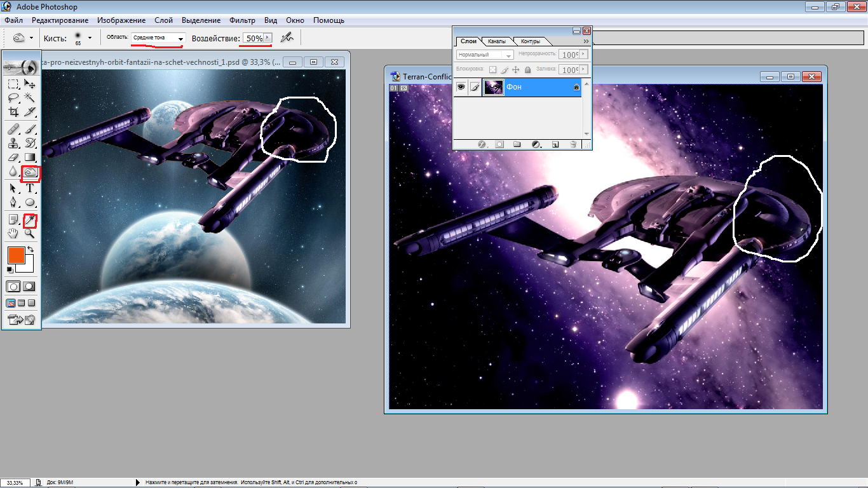Toggle lock transparent pixels
The height and width of the screenshot is (488, 868).
click(492, 70)
